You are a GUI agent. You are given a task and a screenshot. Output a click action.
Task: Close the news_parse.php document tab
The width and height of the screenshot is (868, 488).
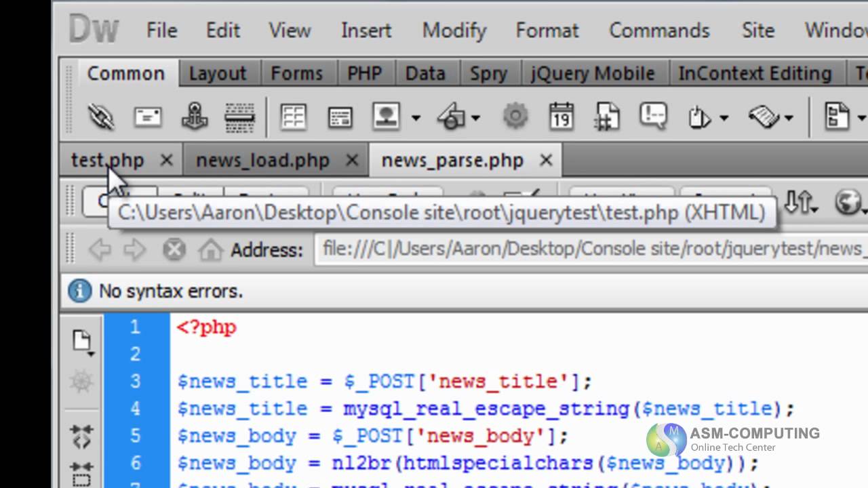pyautogui.click(x=546, y=161)
